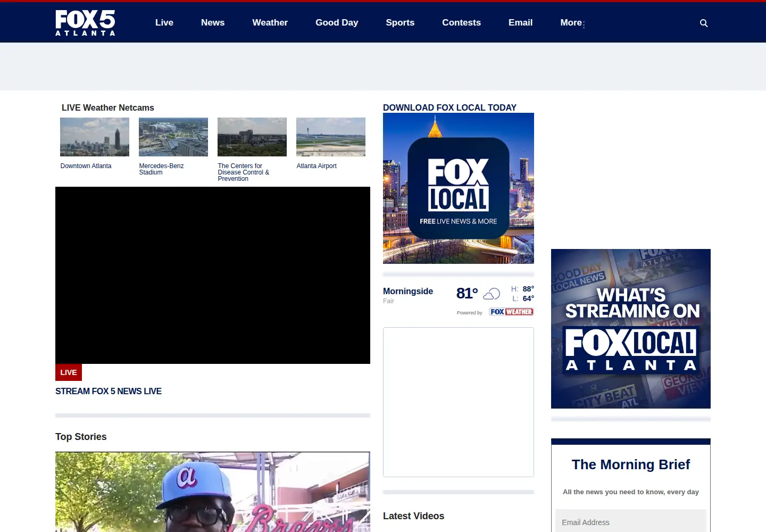View Mercedes-Benz Stadium netcam thumbnail
The height and width of the screenshot is (532, 766).
(173, 137)
